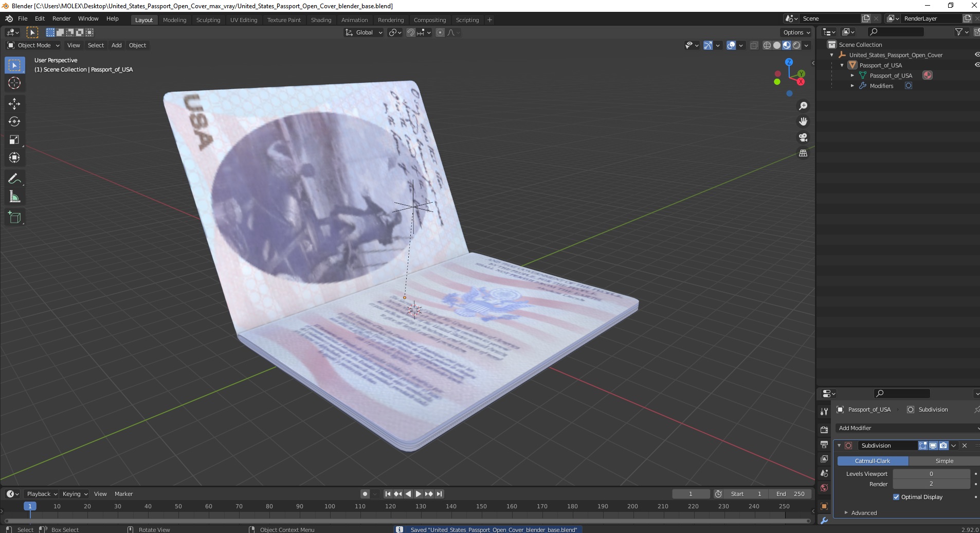The image size is (980, 533).
Task: Switch to the Shading workspace tab
Action: (321, 20)
